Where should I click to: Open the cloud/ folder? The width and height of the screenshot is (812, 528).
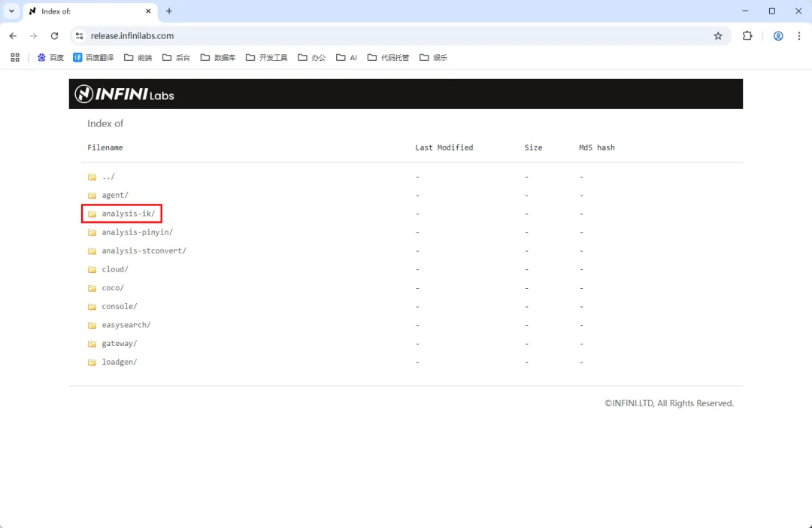coord(115,269)
